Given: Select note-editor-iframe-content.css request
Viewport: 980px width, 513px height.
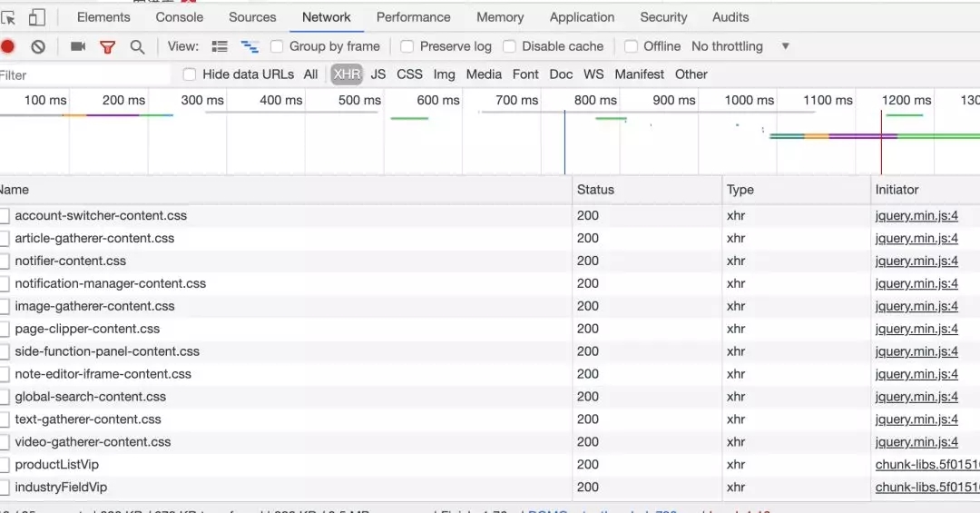Looking at the screenshot, I should pyautogui.click(x=103, y=374).
